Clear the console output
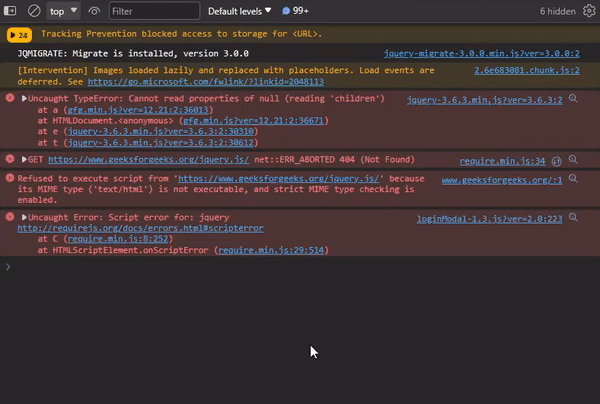The height and width of the screenshot is (404, 600). (x=34, y=11)
